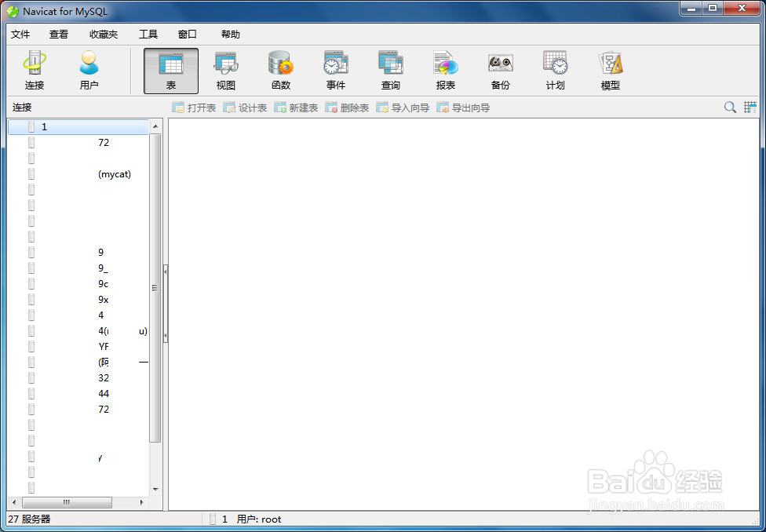Switch to 视图 (View) objects

point(226,71)
